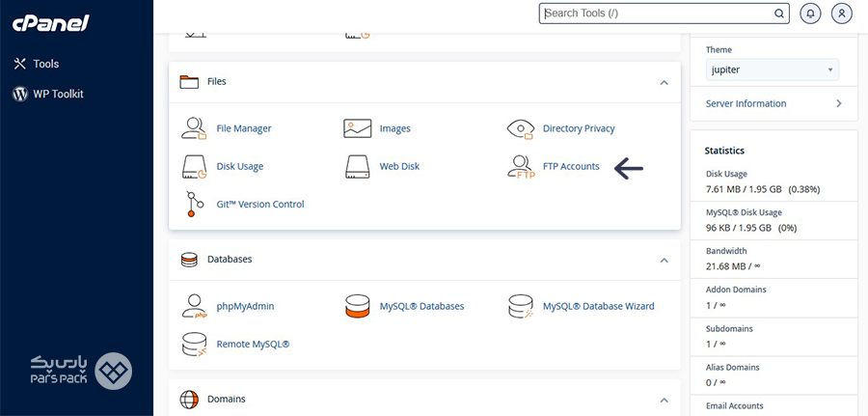868x416 pixels.
Task: Click the Disk Usage icon
Action: (194, 166)
